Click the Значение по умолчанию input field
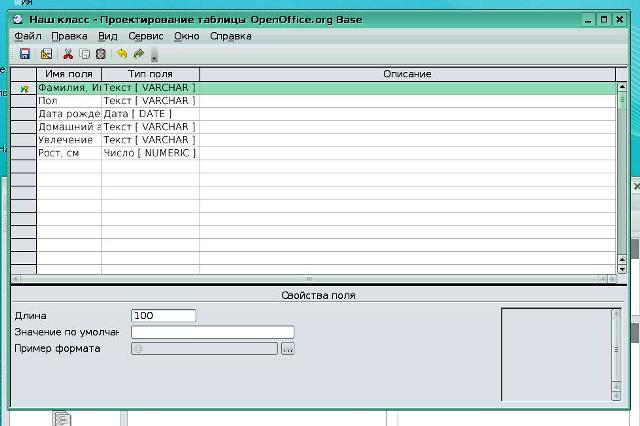The height and width of the screenshot is (426, 640). tap(212, 332)
